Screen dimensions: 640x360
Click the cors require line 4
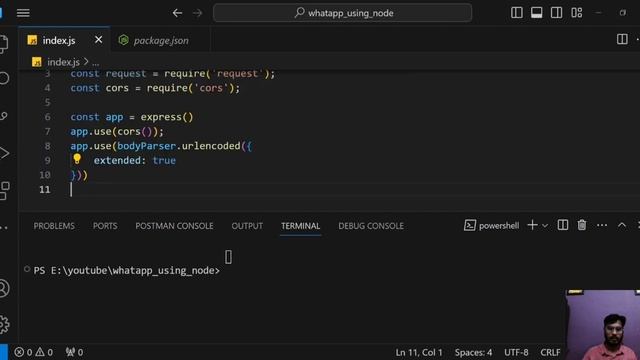[155, 88]
